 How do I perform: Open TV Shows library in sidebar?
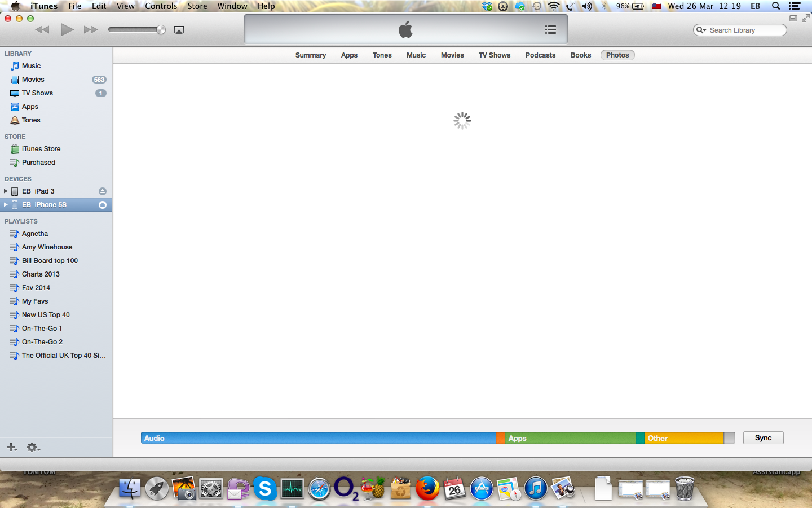pyautogui.click(x=56, y=93)
